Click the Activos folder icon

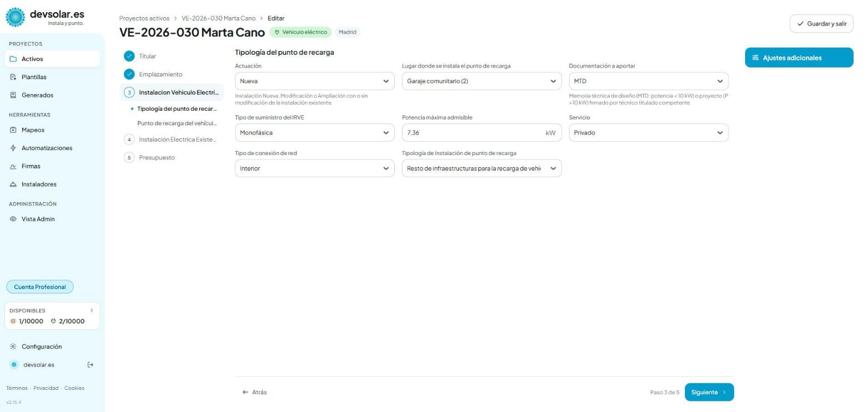tap(14, 59)
